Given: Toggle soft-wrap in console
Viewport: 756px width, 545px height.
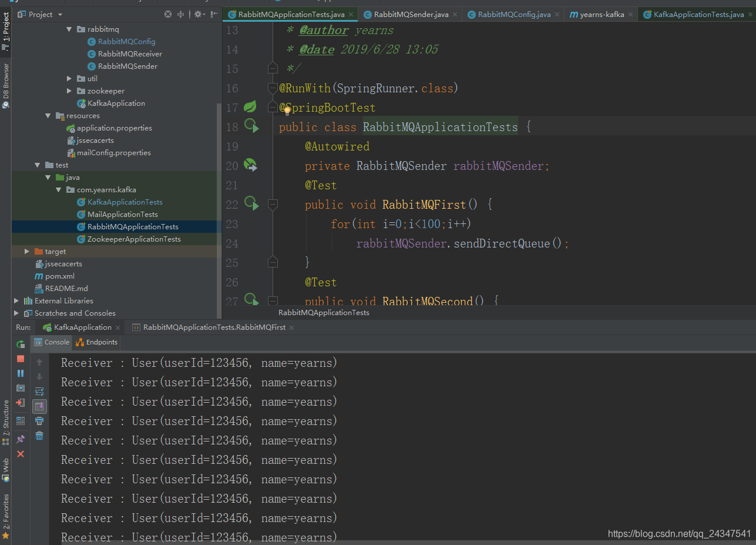Looking at the screenshot, I should coord(39,392).
